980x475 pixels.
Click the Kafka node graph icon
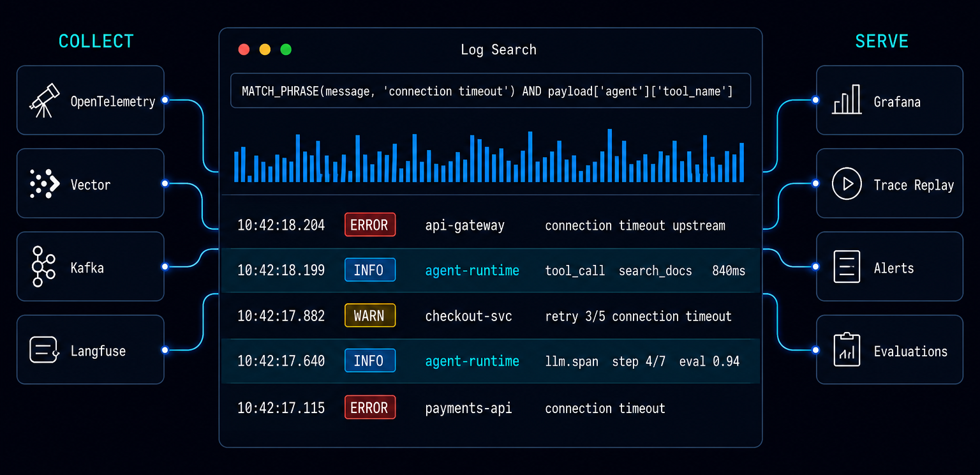point(43,266)
